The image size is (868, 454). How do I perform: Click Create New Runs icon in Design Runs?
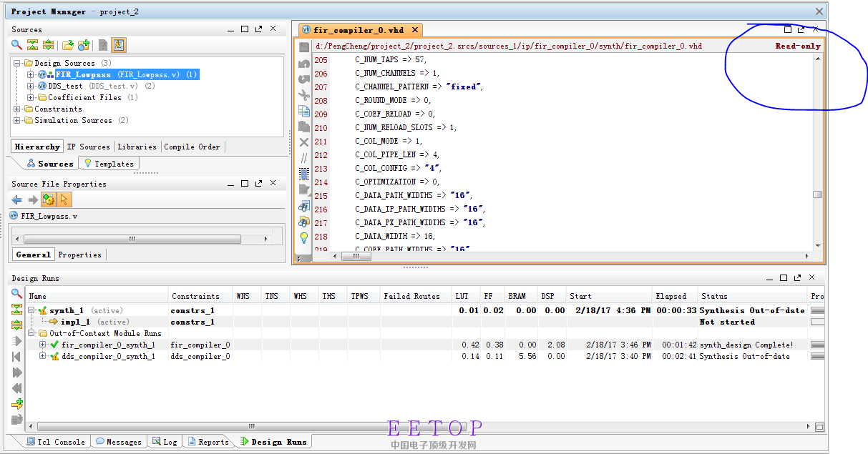(x=16, y=404)
